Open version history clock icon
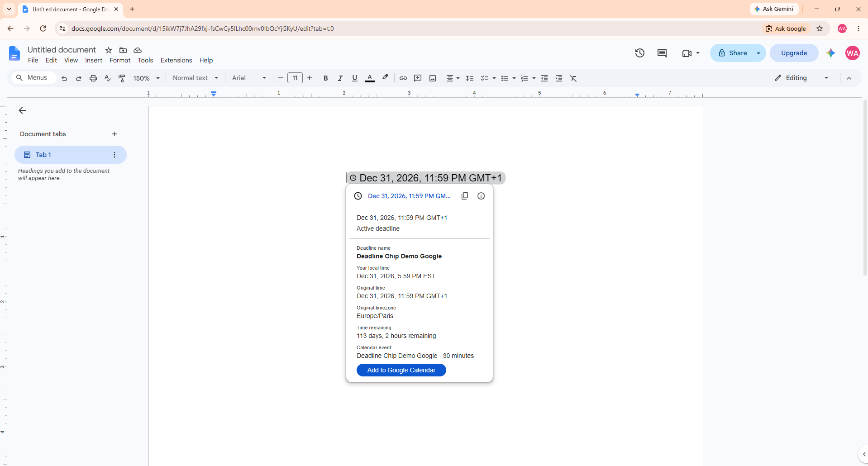868x466 pixels. click(x=639, y=53)
